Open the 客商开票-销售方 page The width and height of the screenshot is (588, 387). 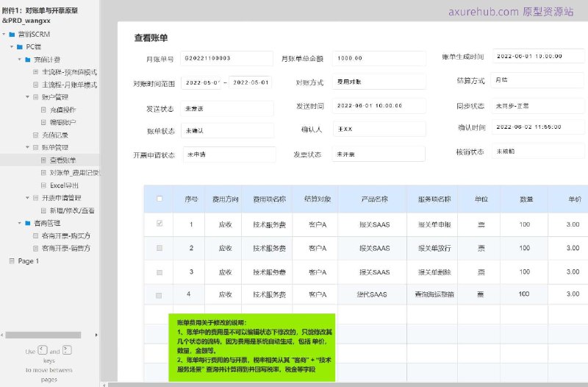coord(66,248)
